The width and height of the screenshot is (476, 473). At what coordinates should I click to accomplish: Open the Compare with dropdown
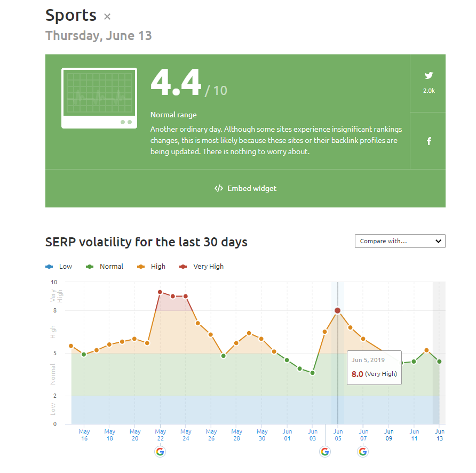point(400,241)
